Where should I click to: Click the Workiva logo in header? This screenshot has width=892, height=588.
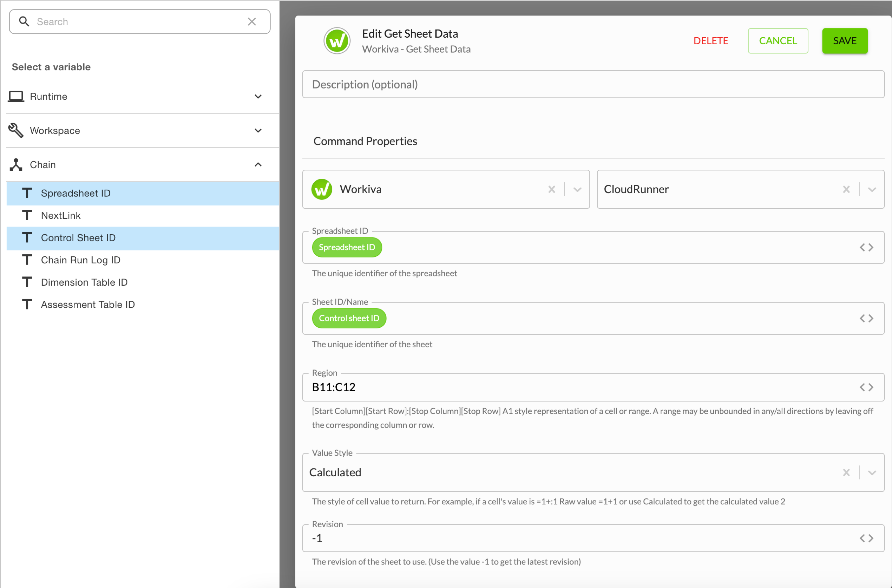pos(337,41)
